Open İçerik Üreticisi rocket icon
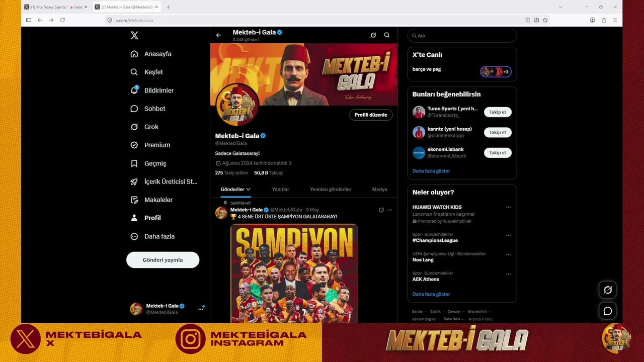Image resolution: width=644 pixels, height=362 pixels. tap(134, 182)
